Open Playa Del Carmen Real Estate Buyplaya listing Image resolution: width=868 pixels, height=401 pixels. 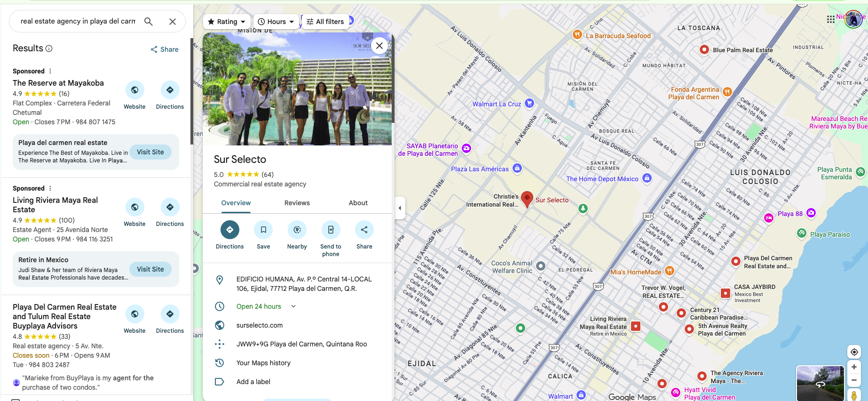tap(64, 316)
